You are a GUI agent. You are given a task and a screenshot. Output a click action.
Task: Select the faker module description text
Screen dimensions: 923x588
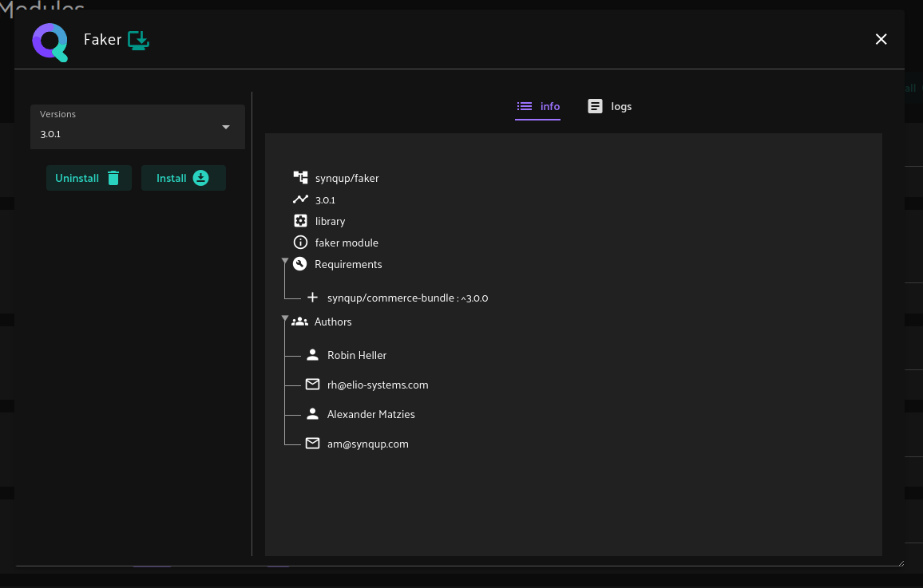(347, 243)
